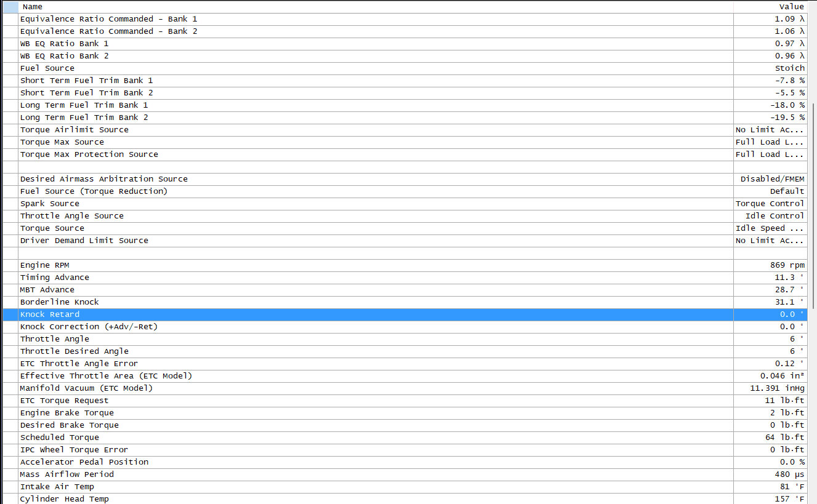The image size is (817, 504).
Task: Select the MBT Advance row
Action: (x=405, y=290)
